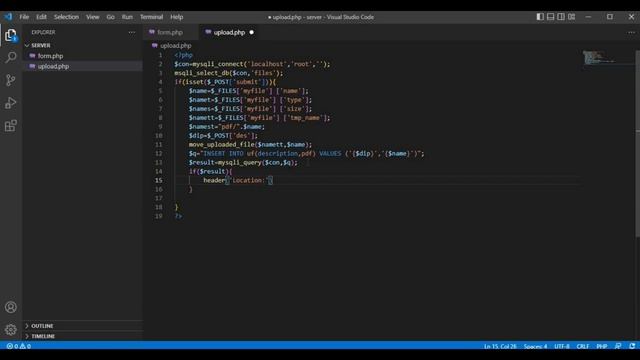Open the View menu
The height and width of the screenshot is (360, 640).
click(x=93, y=17)
